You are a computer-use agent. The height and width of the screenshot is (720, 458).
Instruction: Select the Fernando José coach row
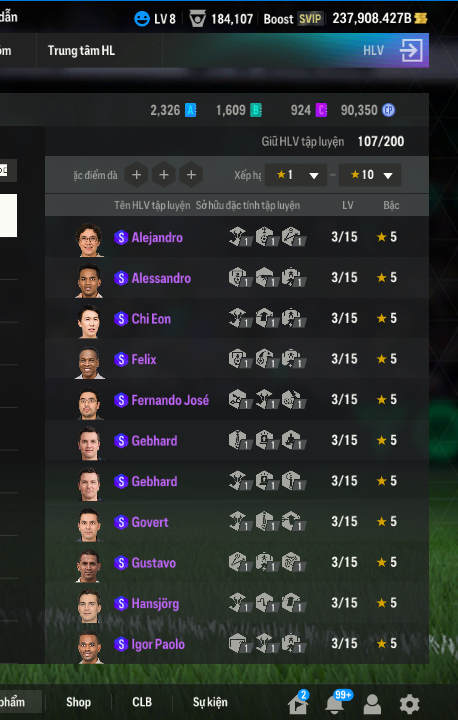click(237, 400)
